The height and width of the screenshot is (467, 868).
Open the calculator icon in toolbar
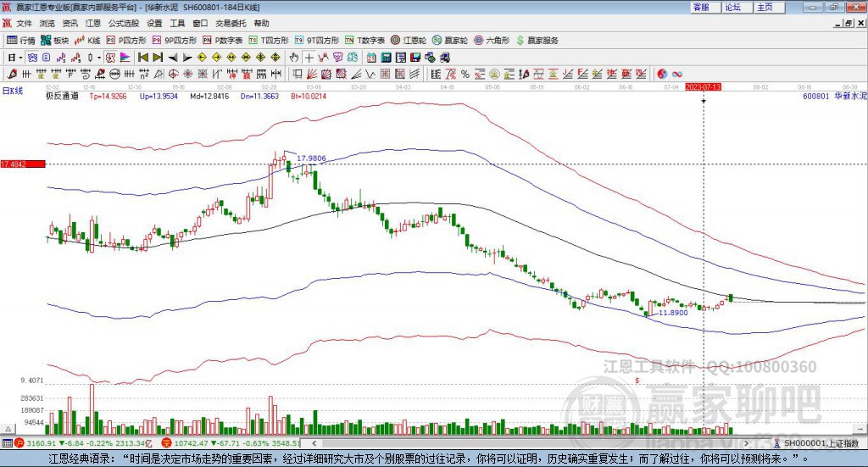[386, 58]
